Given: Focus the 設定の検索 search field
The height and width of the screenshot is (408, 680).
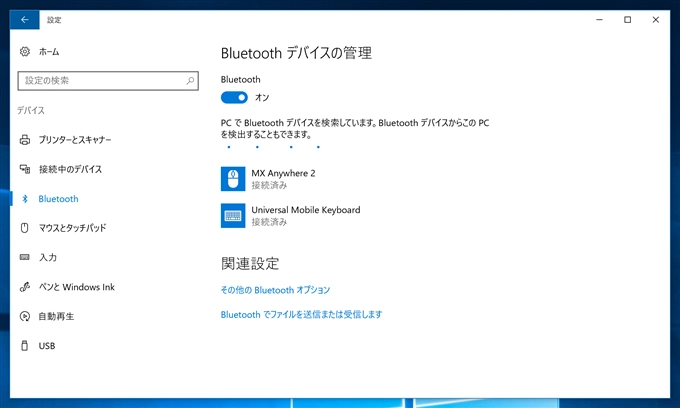Looking at the screenshot, I should point(108,81).
